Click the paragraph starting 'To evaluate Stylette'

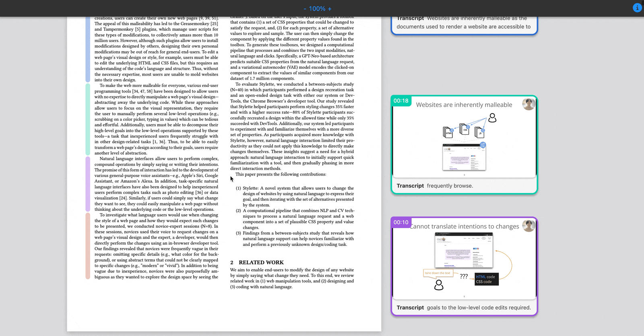292,126
